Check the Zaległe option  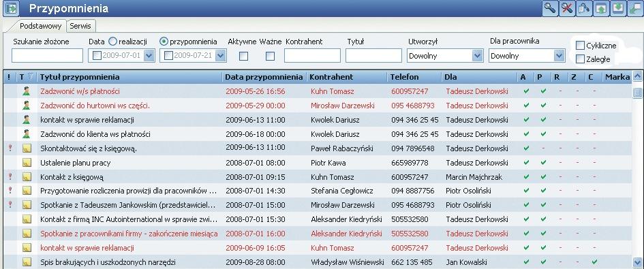pyautogui.click(x=580, y=59)
